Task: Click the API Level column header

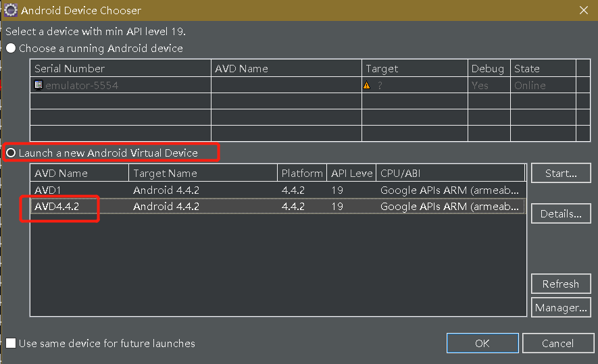Action: click(351, 173)
